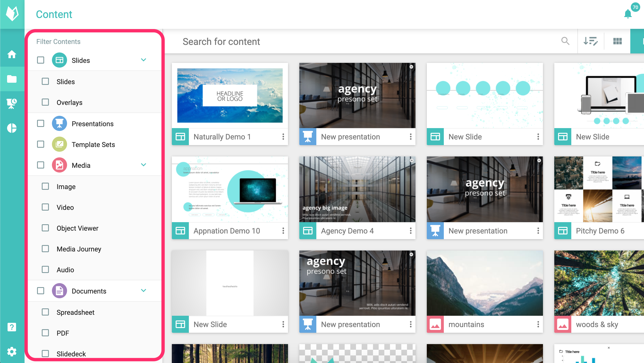The width and height of the screenshot is (644, 363).
Task: Click the Media category round icon
Action: tap(59, 165)
